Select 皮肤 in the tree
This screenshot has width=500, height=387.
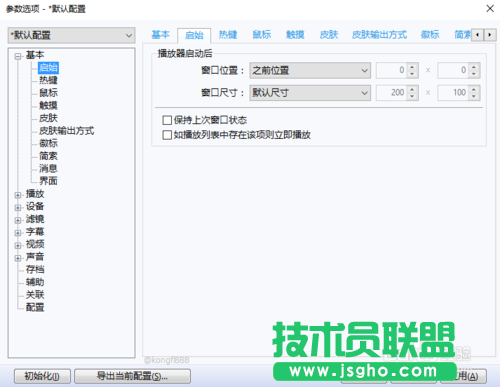pos(48,118)
